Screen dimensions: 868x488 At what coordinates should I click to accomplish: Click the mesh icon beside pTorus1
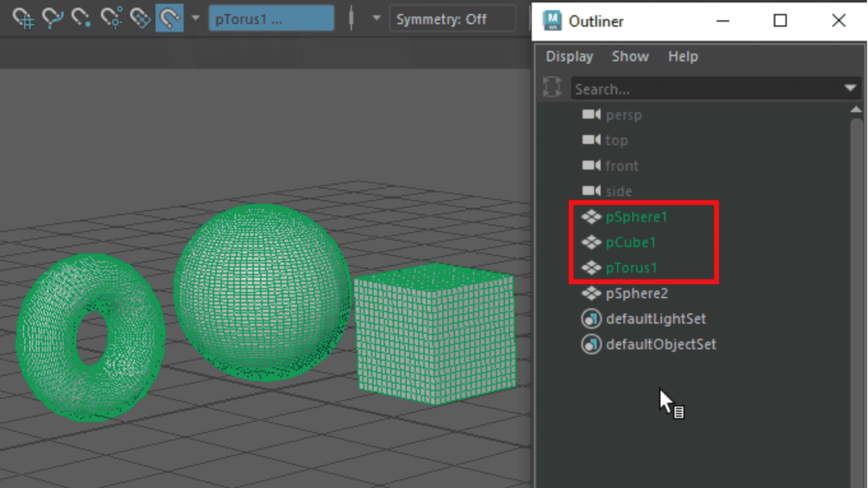click(592, 268)
